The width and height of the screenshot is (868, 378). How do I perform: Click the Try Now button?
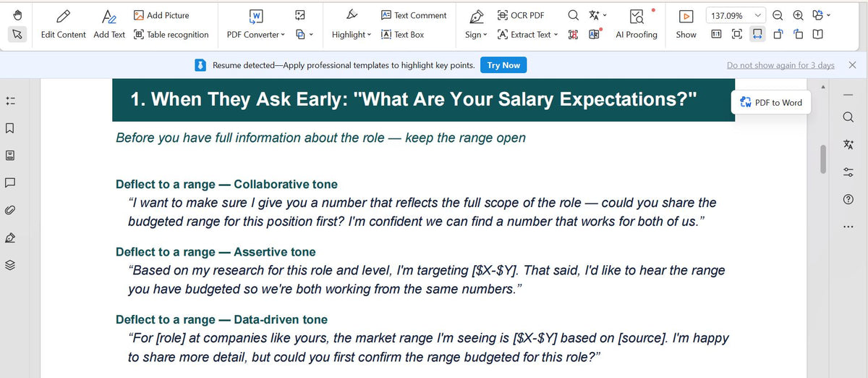coord(503,65)
